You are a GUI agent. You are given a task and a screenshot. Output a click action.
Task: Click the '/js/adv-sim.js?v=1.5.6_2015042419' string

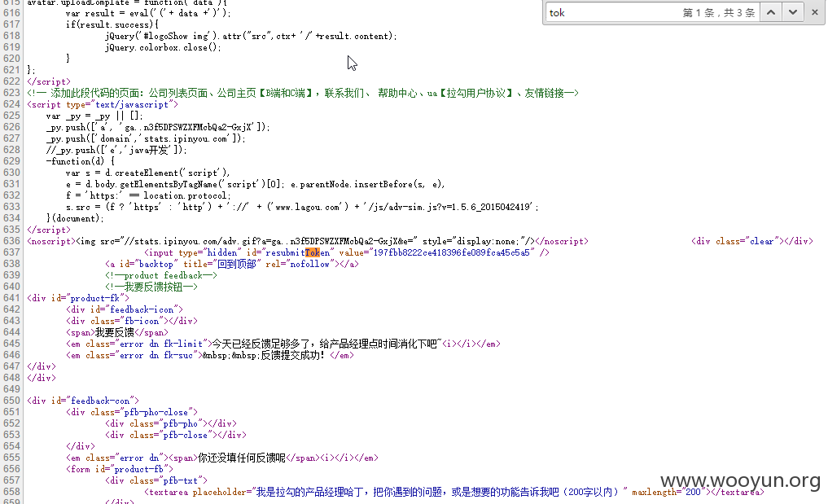coord(450,207)
